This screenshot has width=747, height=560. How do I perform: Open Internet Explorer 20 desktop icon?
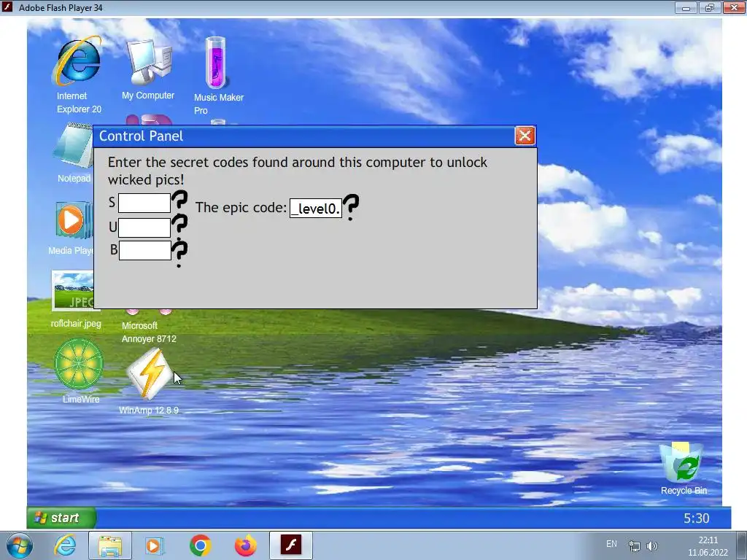77,62
